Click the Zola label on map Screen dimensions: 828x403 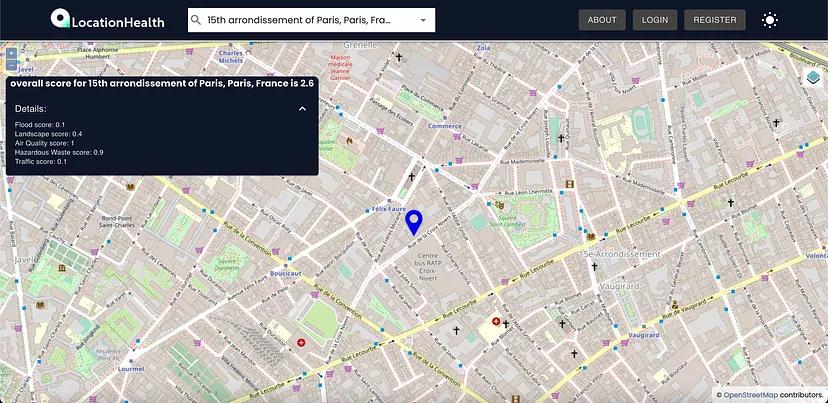click(x=484, y=48)
